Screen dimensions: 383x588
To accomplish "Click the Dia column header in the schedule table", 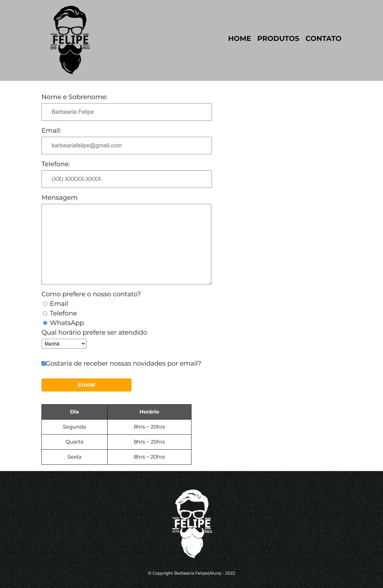I will (74, 412).
